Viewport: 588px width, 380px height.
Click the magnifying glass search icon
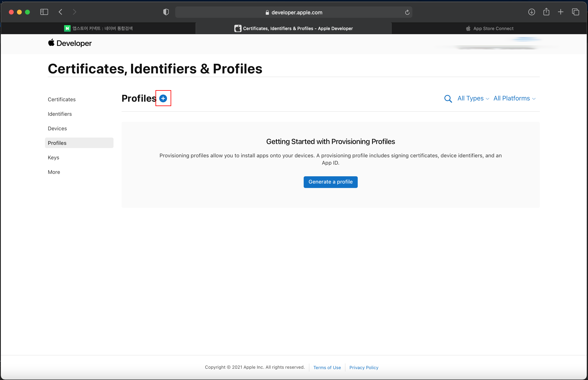point(448,99)
